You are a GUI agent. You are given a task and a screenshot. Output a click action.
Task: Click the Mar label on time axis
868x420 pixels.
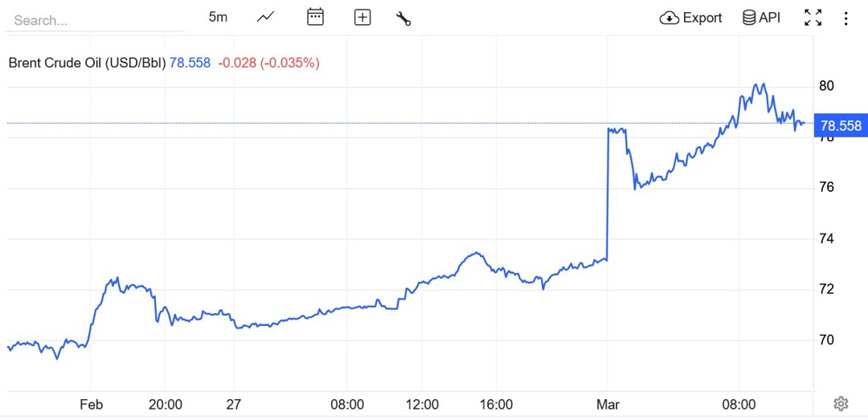608,405
